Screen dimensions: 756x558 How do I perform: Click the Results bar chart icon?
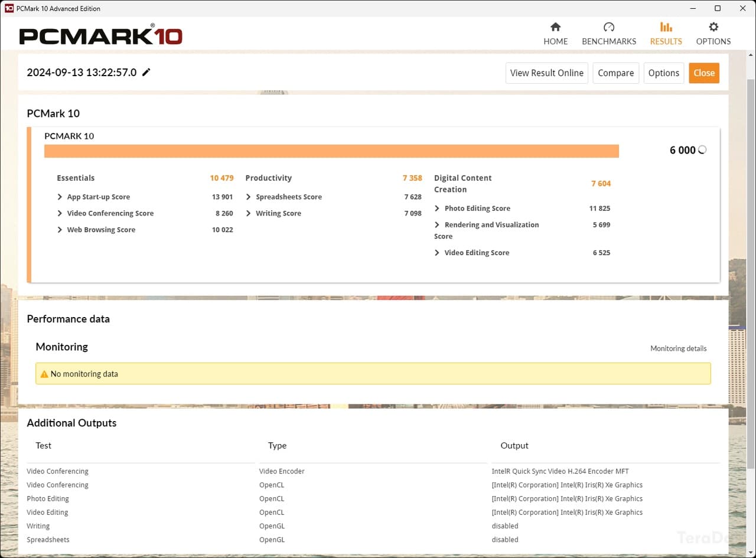point(666,27)
